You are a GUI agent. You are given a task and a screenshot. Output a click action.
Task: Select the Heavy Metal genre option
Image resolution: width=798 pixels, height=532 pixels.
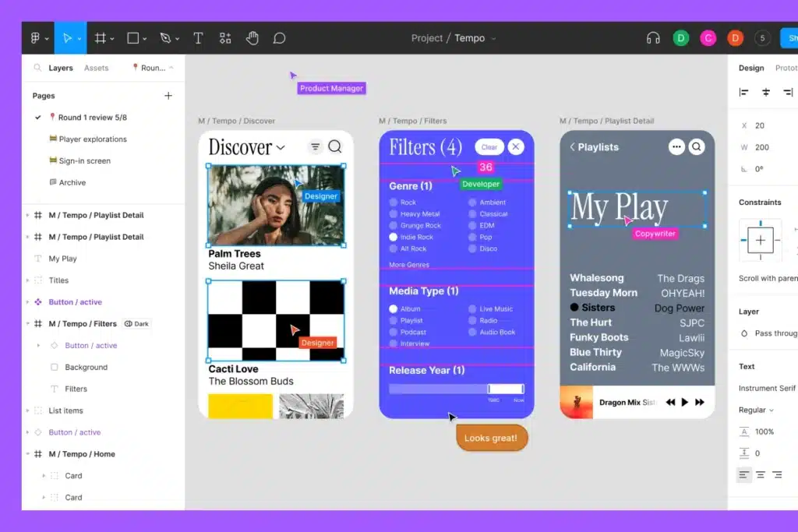[x=415, y=214]
